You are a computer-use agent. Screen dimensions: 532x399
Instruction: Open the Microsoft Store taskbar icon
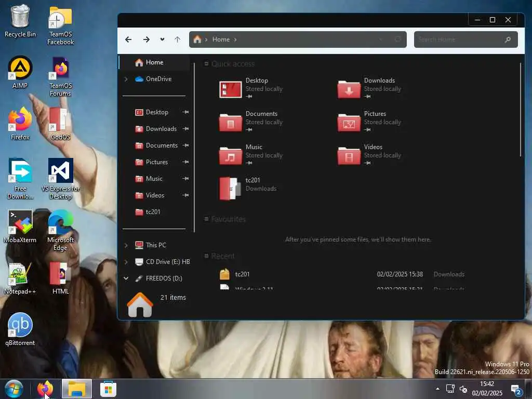coord(108,389)
